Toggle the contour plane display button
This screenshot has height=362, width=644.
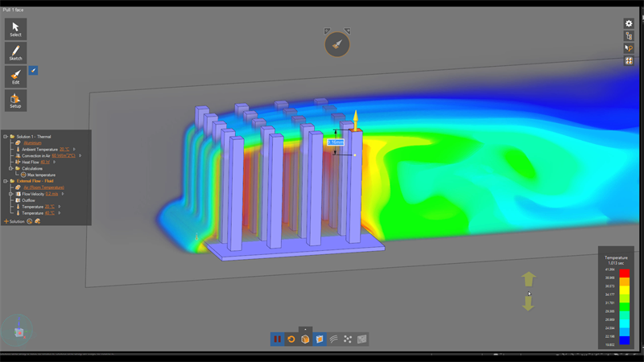pyautogui.click(x=320, y=339)
